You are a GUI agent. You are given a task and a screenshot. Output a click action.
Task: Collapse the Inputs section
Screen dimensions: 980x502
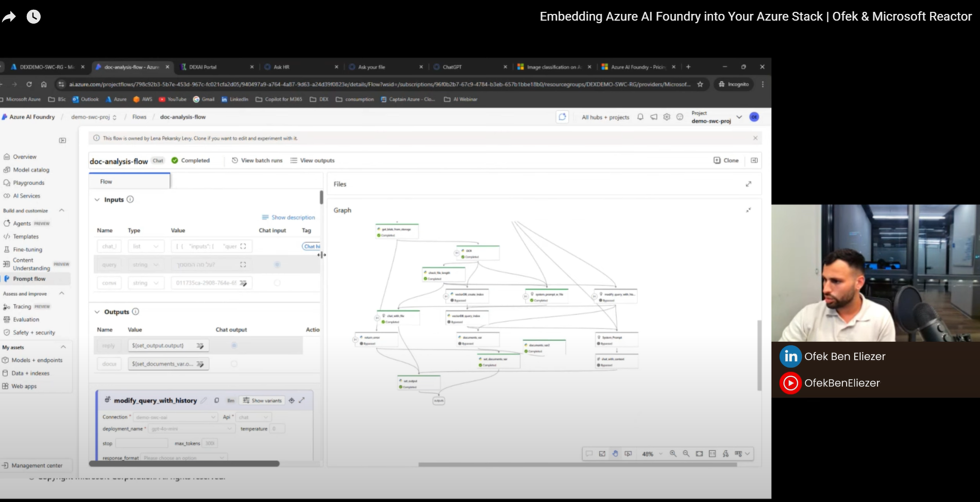tap(97, 199)
